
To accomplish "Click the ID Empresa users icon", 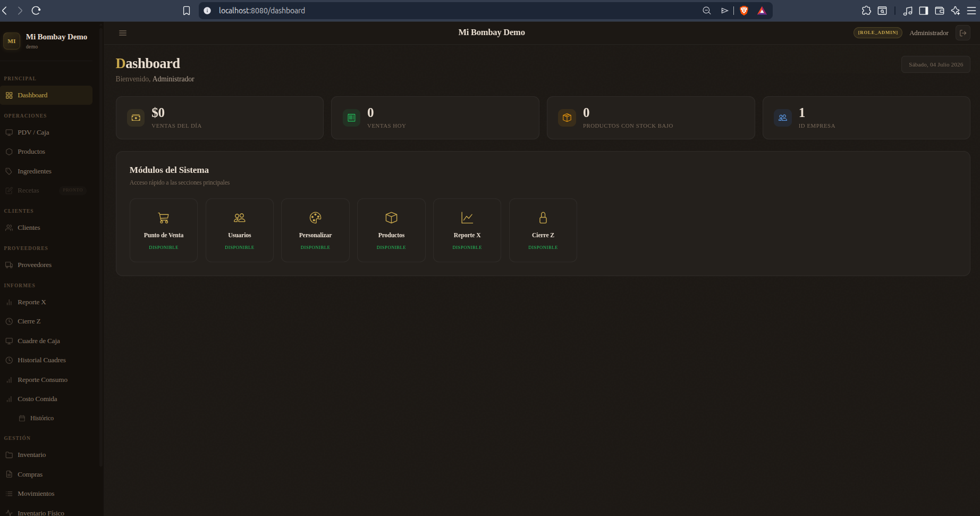I will 783,118.
